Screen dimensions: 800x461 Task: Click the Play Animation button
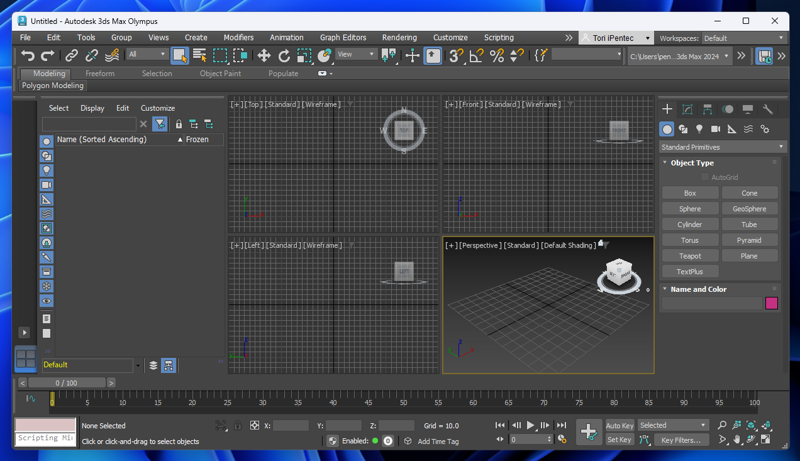coord(531,425)
